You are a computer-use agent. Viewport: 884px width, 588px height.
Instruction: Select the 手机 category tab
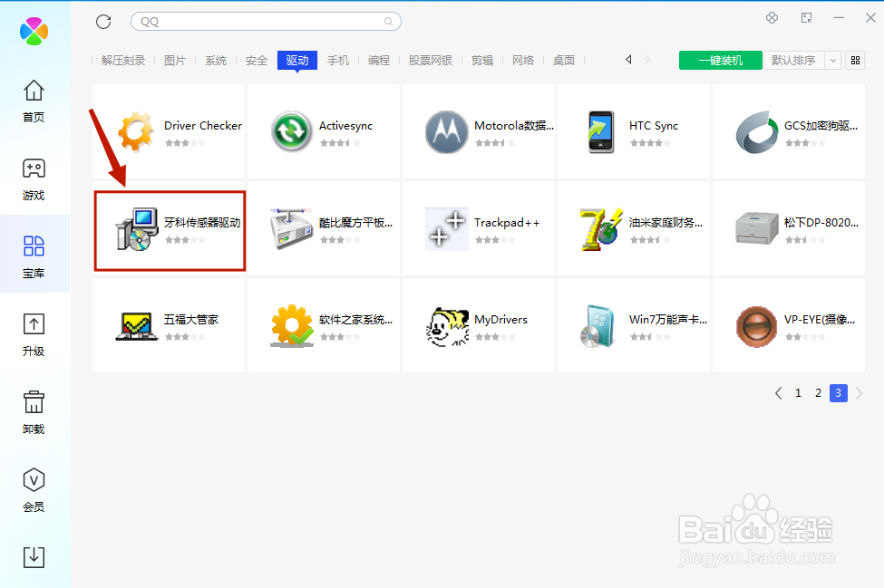(338, 61)
